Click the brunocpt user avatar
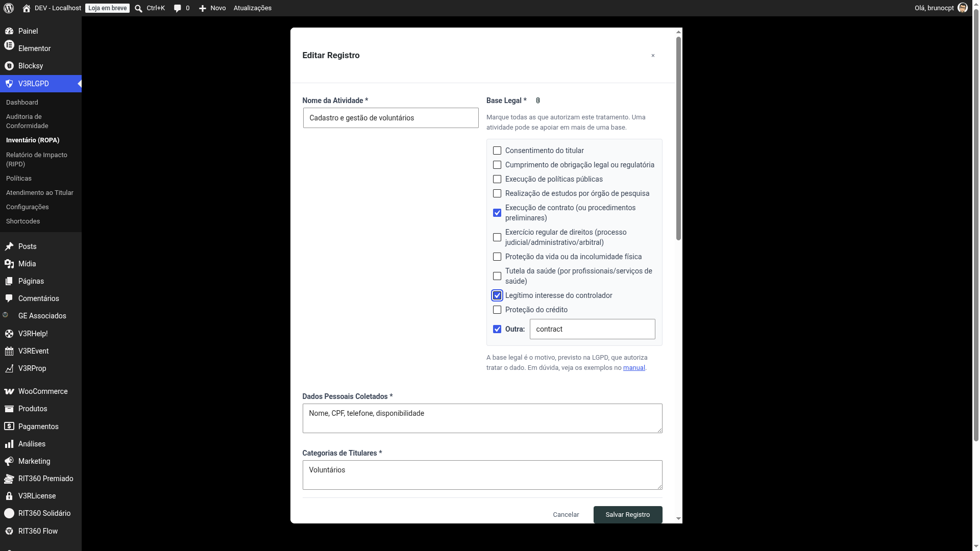 click(963, 8)
